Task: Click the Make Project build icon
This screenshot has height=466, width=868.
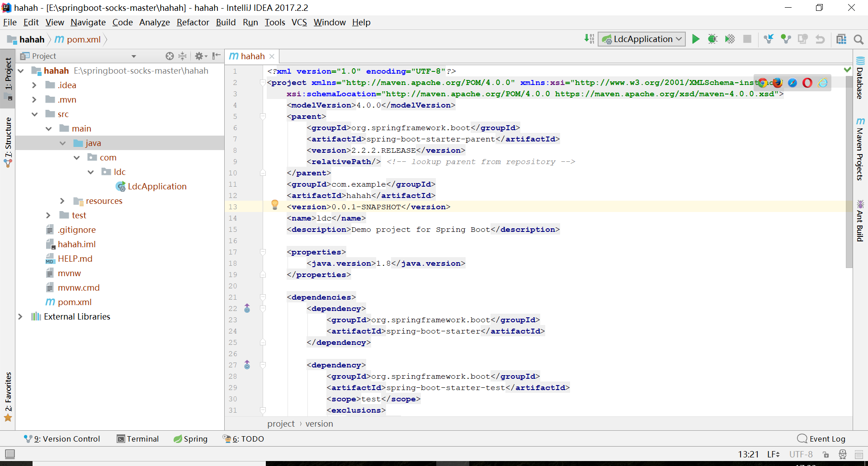Action: (589, 39)
